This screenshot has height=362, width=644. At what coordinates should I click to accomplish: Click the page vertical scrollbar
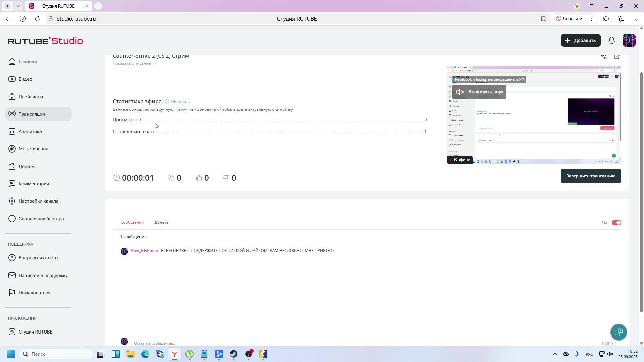point(641,191)
